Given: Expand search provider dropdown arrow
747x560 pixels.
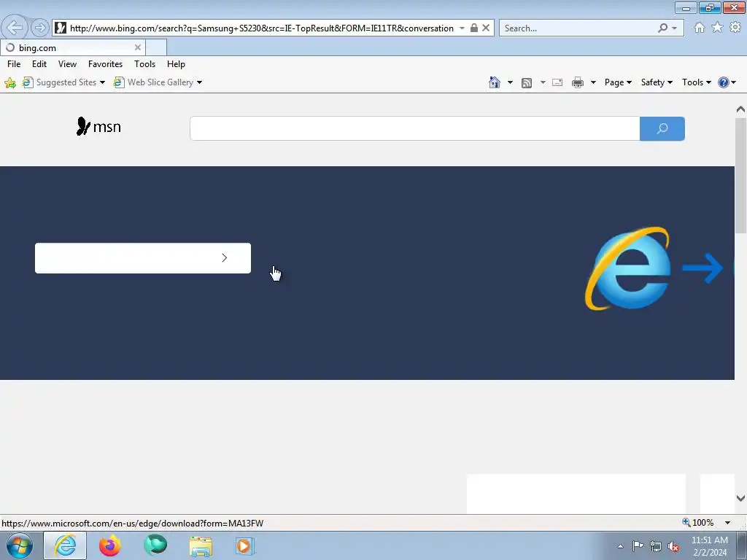Looking at the screenshot, I should click(675, 28).
